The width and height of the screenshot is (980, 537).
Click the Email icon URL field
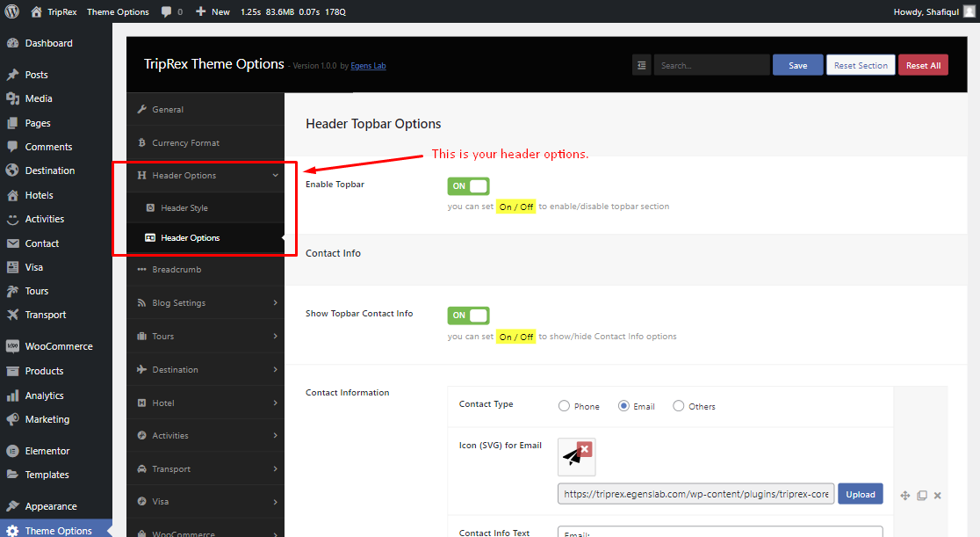click(695, 494)
